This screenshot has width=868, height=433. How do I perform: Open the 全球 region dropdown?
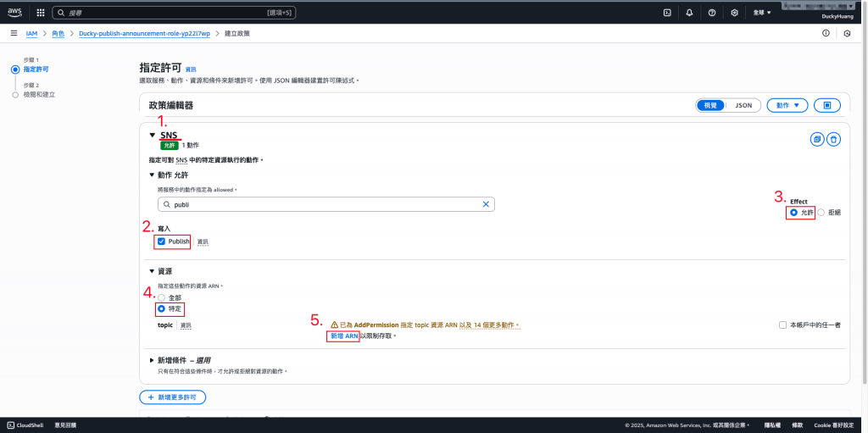tap(762, 12)
